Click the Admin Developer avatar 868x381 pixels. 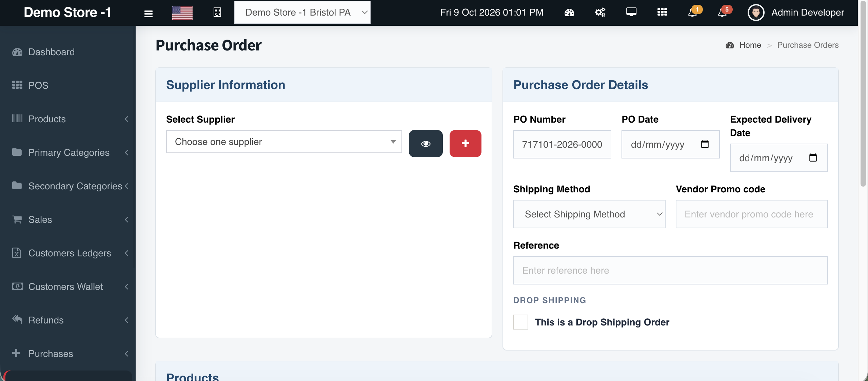(x=756, y=13)
